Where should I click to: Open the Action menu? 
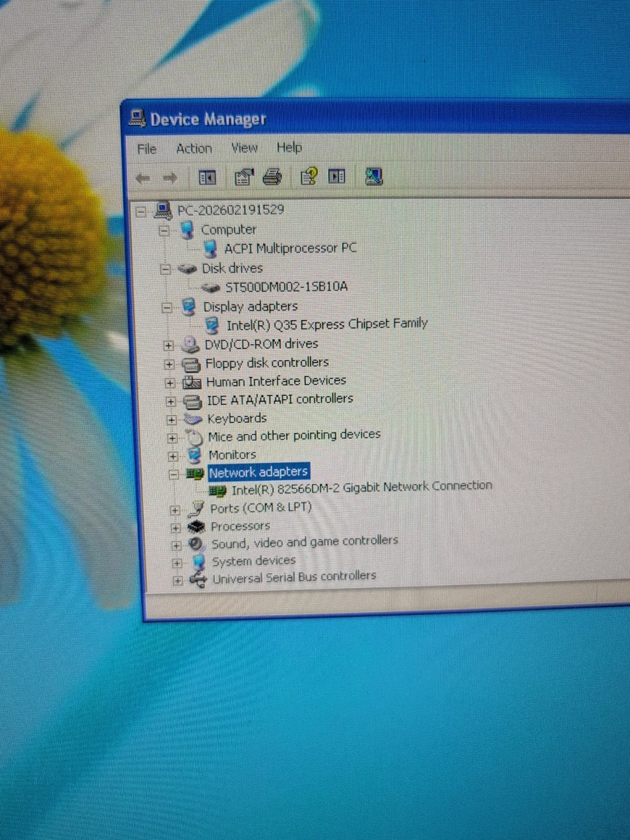[194, 149]
